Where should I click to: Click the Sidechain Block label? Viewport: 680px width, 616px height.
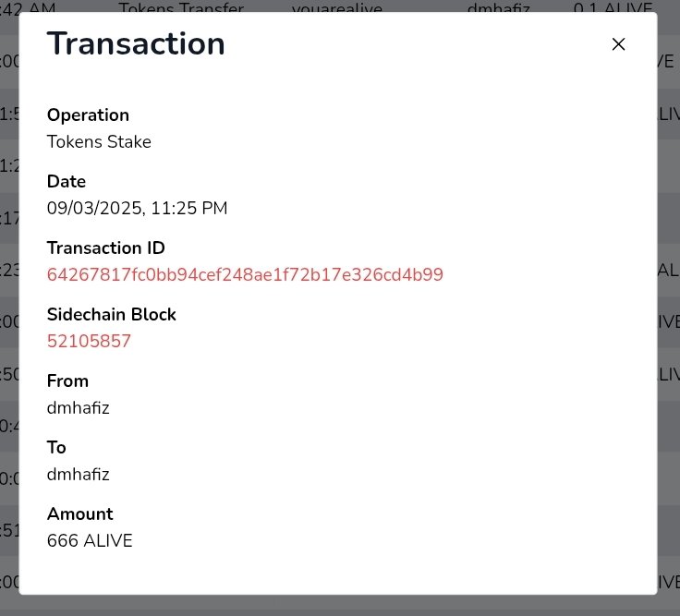click(x=112, y=314)
